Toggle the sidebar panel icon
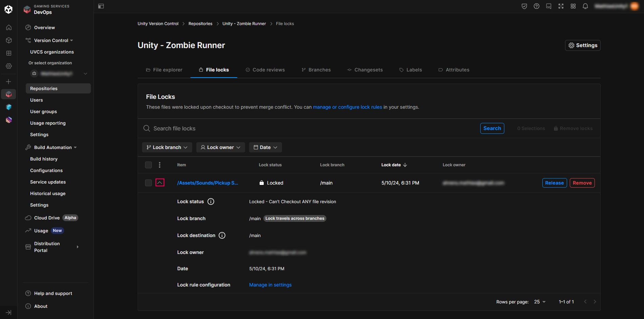This screenshot has height=319, width=644. [x=101, y=6]
